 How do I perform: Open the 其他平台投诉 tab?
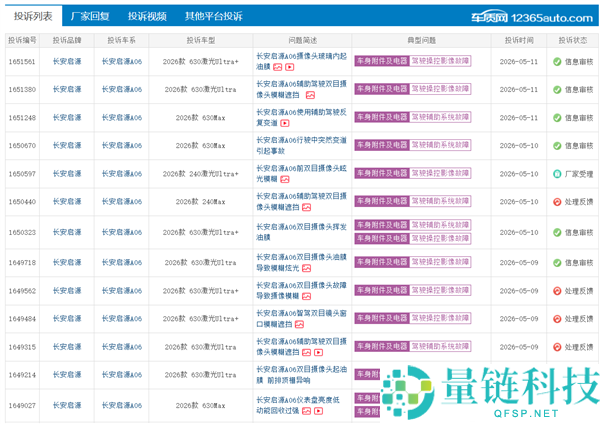214,16
